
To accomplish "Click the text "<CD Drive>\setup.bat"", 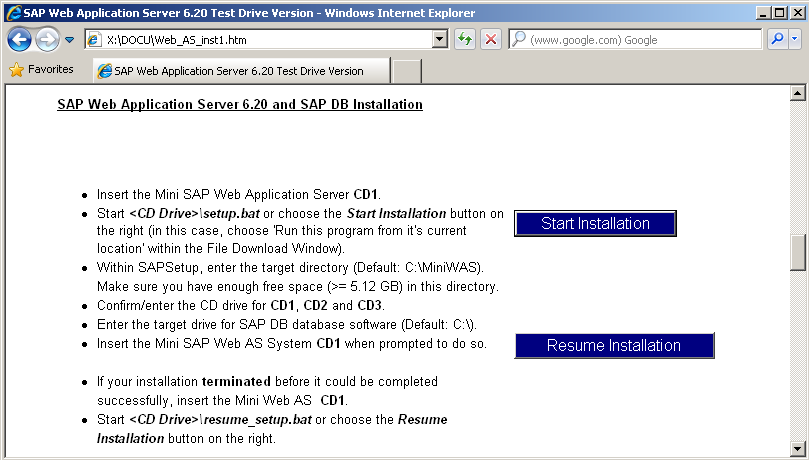I will tap(194, 213).
